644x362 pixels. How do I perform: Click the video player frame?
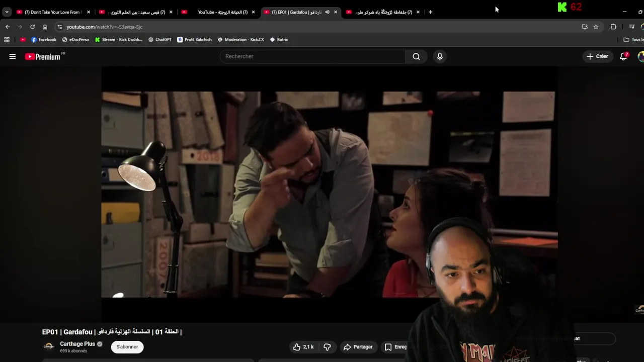pos(330,195)
